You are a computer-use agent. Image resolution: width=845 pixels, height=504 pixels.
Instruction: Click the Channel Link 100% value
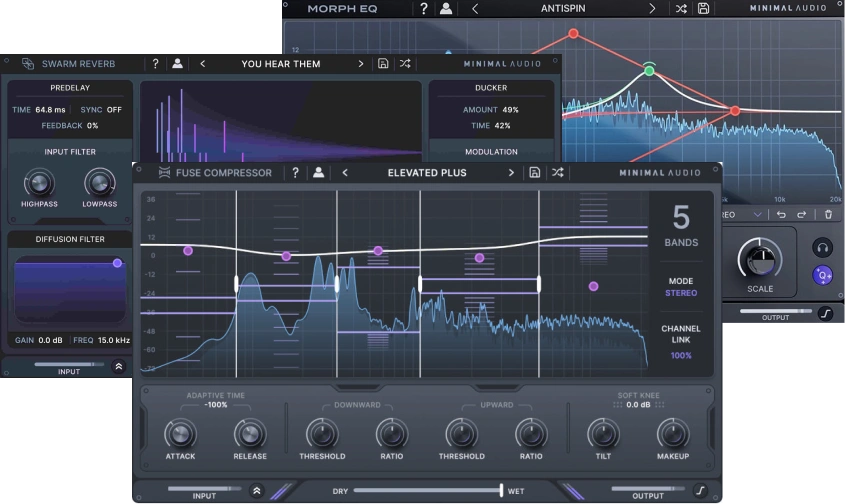tap(680, 355)
